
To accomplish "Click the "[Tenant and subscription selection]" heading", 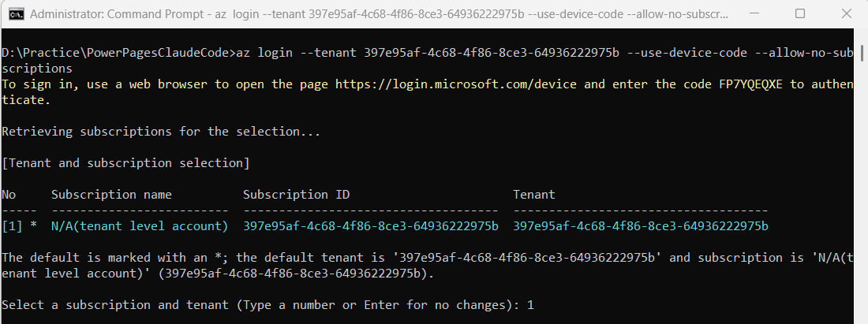I will point(125,163).
